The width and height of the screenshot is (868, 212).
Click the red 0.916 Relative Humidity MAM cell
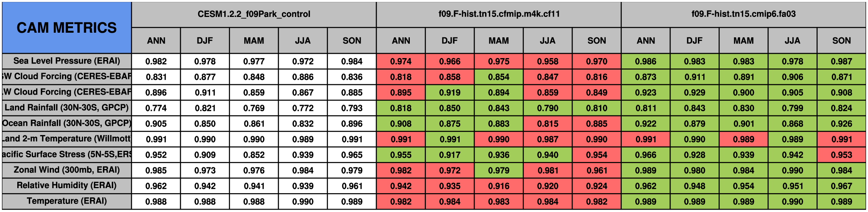coord(499,186)
